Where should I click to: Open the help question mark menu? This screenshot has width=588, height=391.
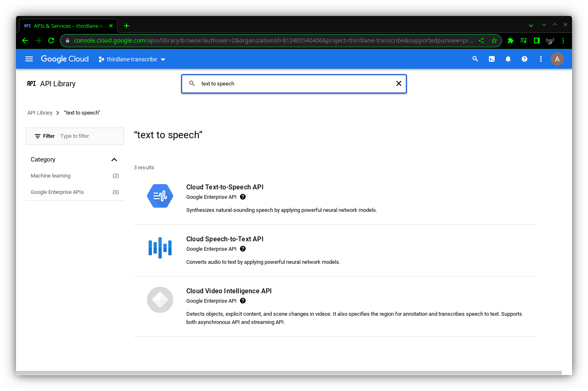coord(525,59)
